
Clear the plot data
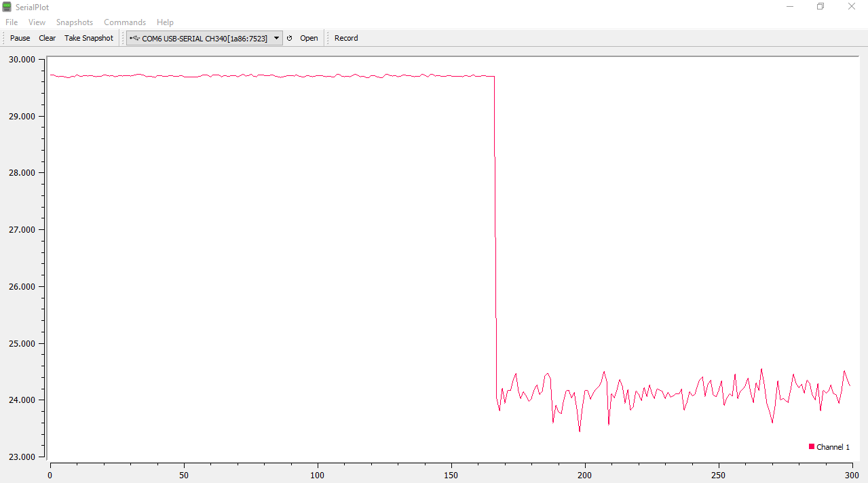[48, 38]
